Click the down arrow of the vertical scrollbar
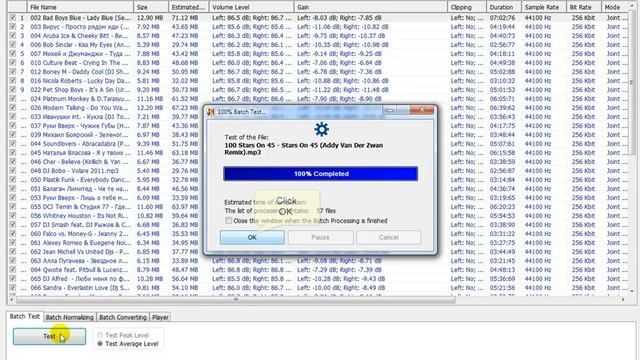The height and width of the screenshot is (360, 640). tap(632, 291)
